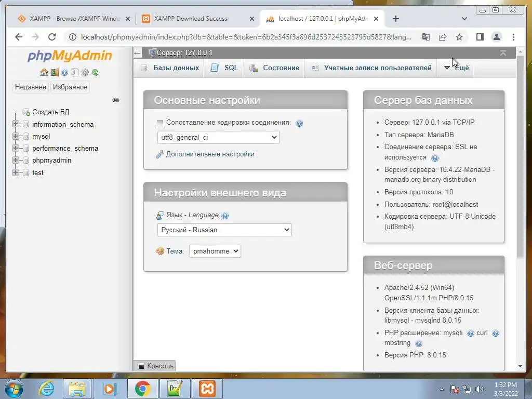Open Chrome three-dot menu
532x399 pixels.
click(x=513, y=37)
